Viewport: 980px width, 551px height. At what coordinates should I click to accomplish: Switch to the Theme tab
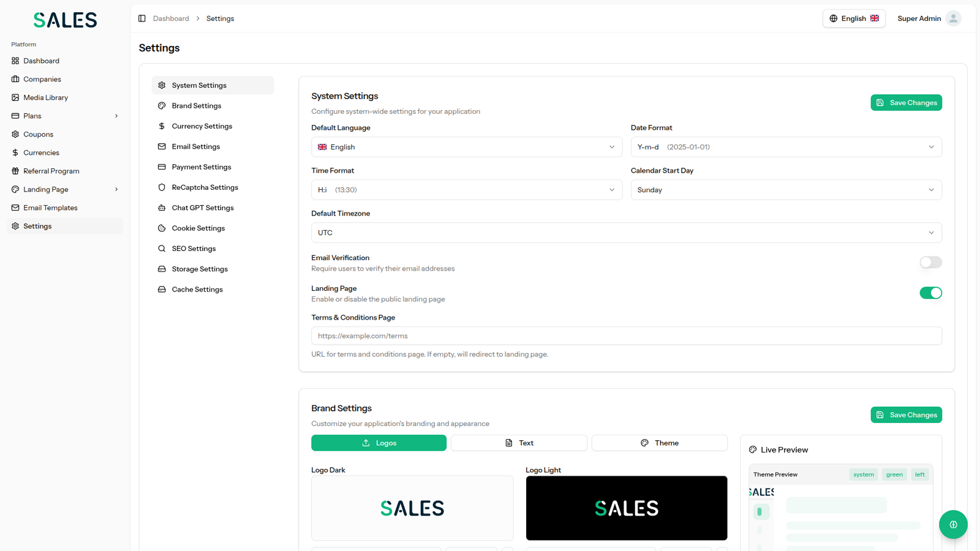pos(660,443)
